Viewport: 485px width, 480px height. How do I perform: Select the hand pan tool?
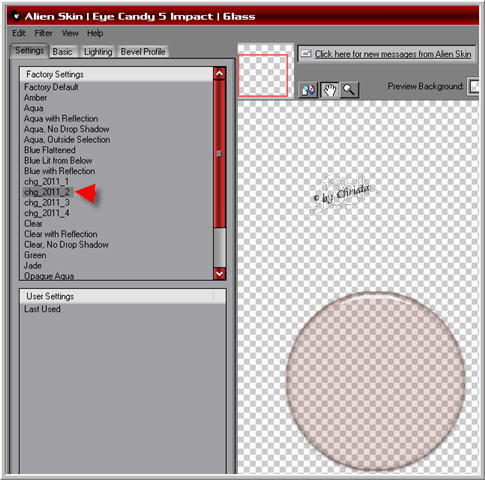pyautogui.click(x=329, y=90)
